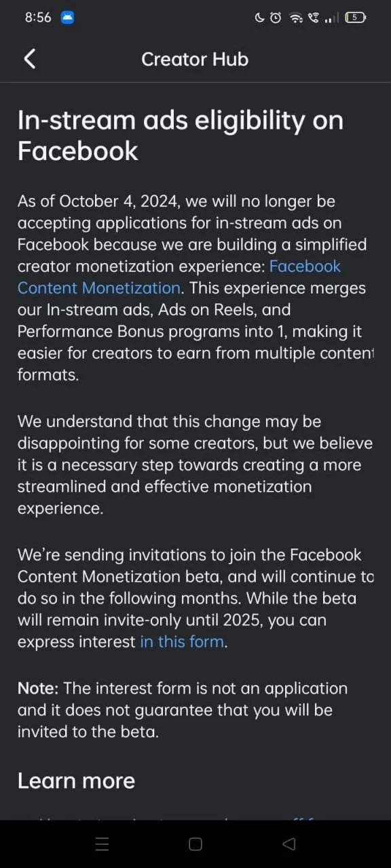Tap the blue app notification icon in status bar

[x=67, y=18]
